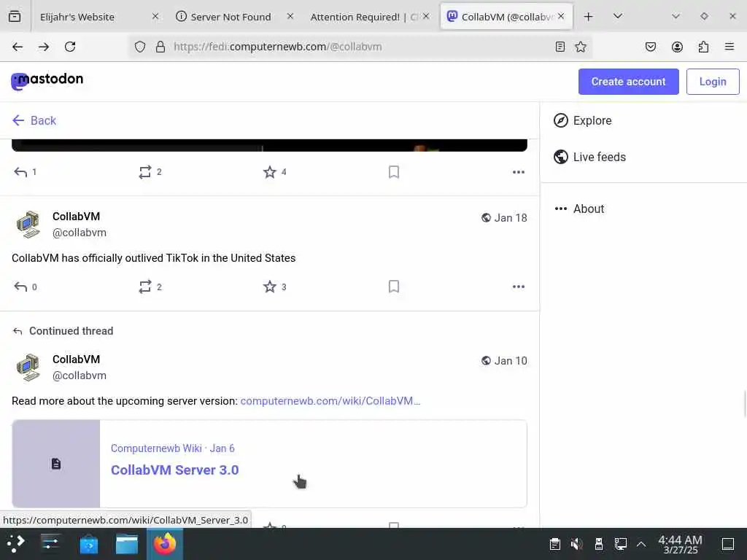Open CollabVM avatar on the Jan 18 post
Viewport: 747px width, 560px height.
28,225
